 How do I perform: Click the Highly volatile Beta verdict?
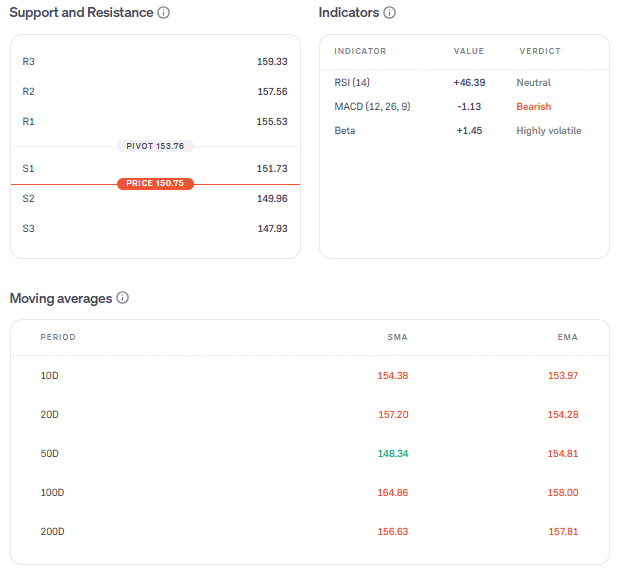pos(548,131)
